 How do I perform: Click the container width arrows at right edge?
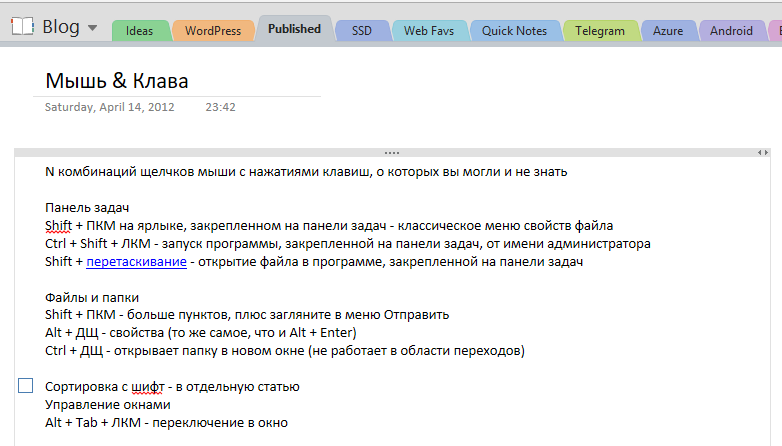[x=762, y=153]
